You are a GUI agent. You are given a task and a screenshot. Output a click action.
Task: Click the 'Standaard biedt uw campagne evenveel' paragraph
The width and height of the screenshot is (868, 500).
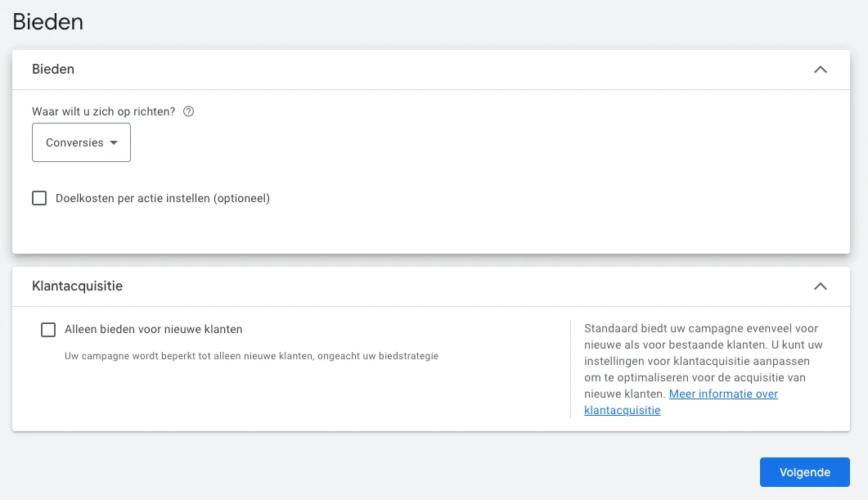(703, 369)
